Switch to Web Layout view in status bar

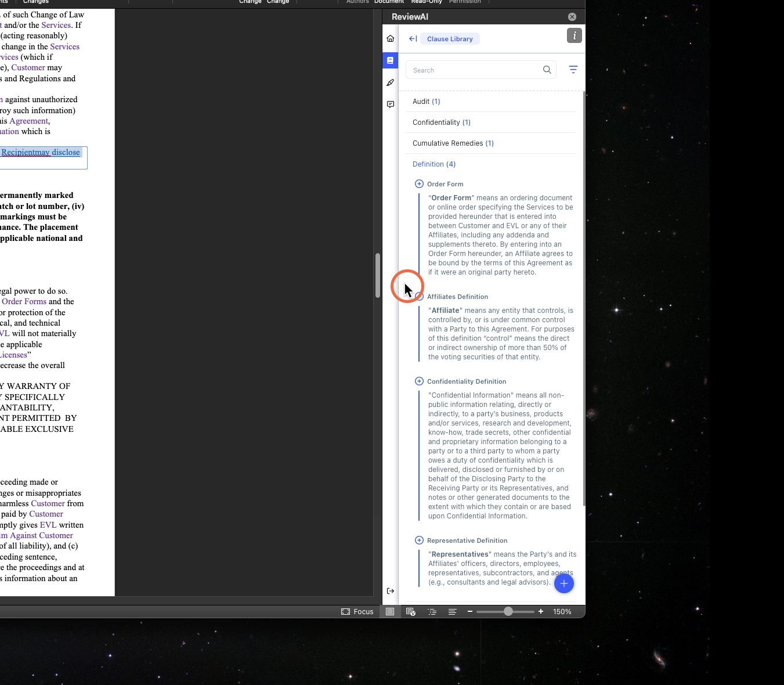(x=411, y=612)
